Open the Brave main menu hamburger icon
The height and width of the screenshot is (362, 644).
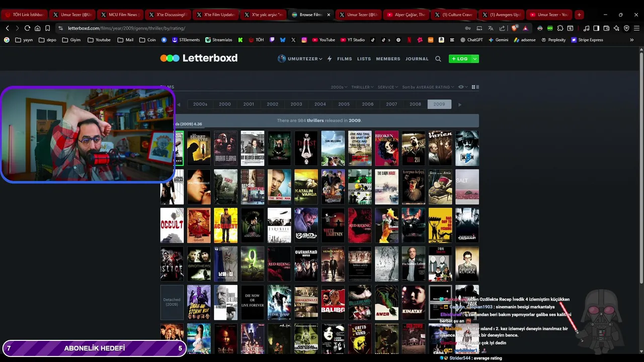pos(636,28)
